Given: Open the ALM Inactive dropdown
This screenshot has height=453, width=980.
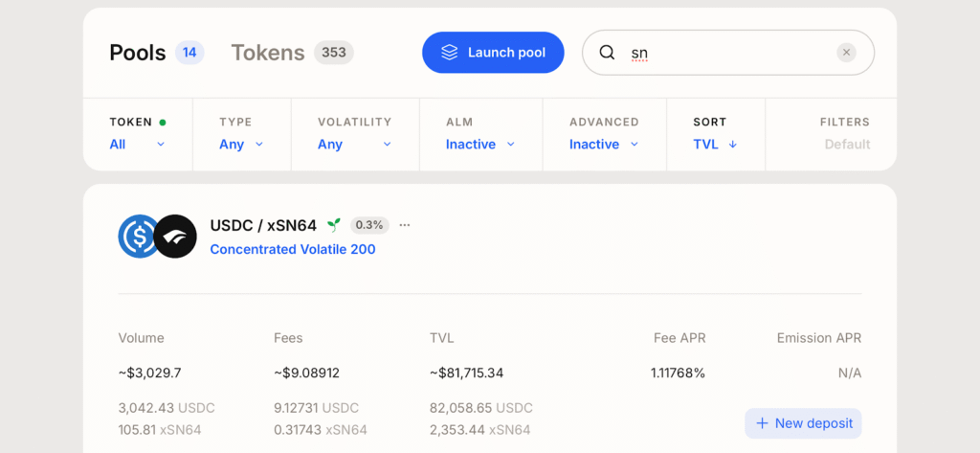Looking at the screenshot, I should pos(480,145).
